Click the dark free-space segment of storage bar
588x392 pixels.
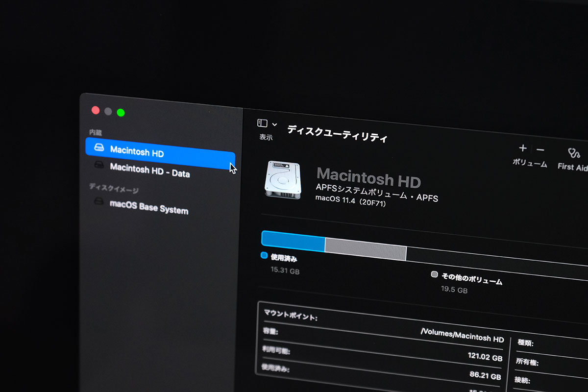coord(497,263)
